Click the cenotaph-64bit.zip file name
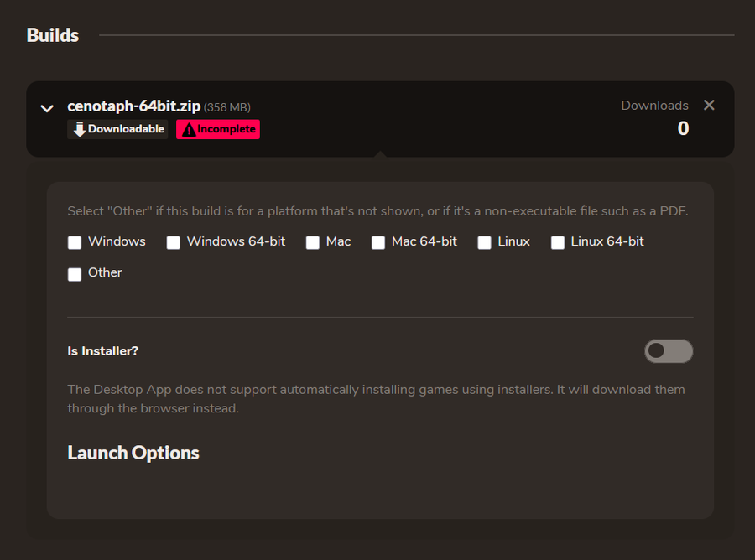The width and height of the screenshot is (755, 560). point(134,106)
